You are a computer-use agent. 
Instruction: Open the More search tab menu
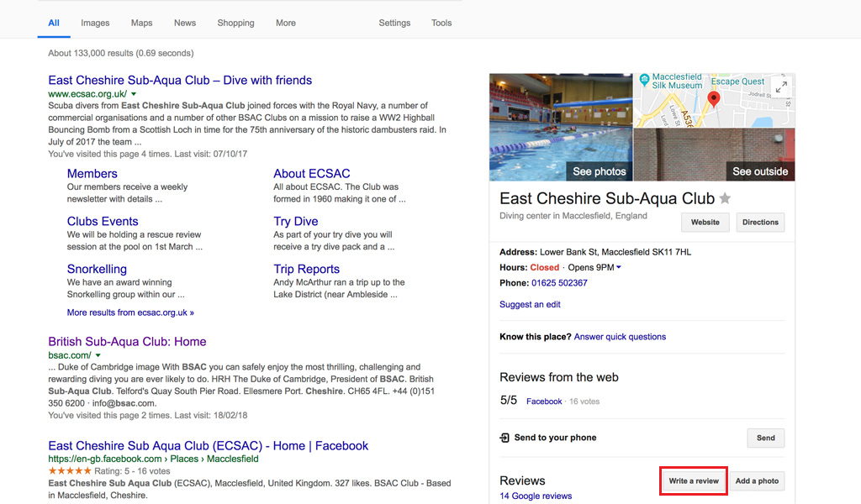tap(286, 23)
